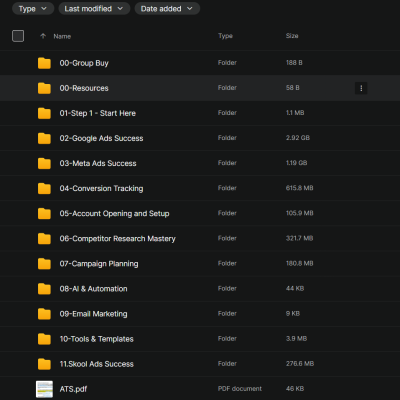Click folder icon of 03-Meta Ads Success
The width and height of the screenshot is (400, 400).
pos(44,163)
